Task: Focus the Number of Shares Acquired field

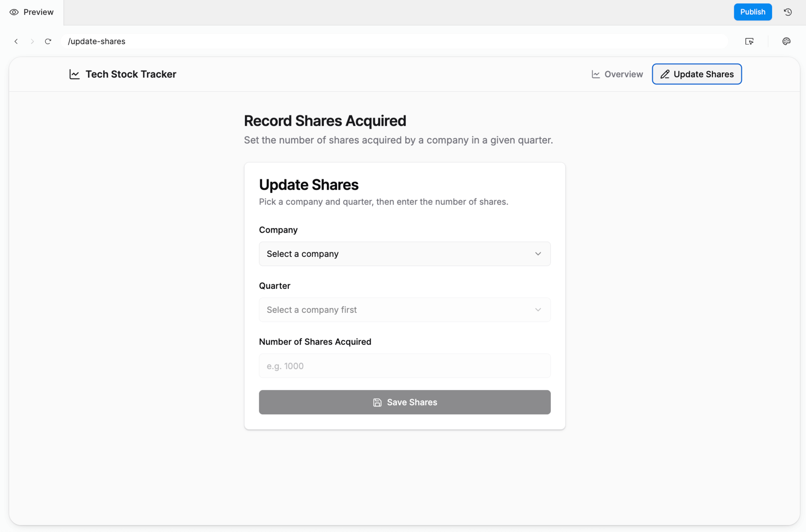Action: coord(404,366)
